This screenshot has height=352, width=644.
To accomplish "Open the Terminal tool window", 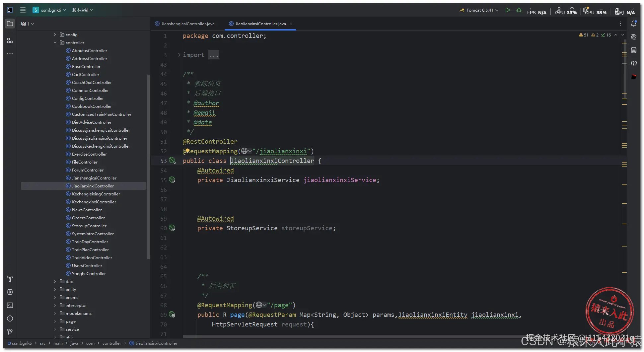I will [10, 305].
